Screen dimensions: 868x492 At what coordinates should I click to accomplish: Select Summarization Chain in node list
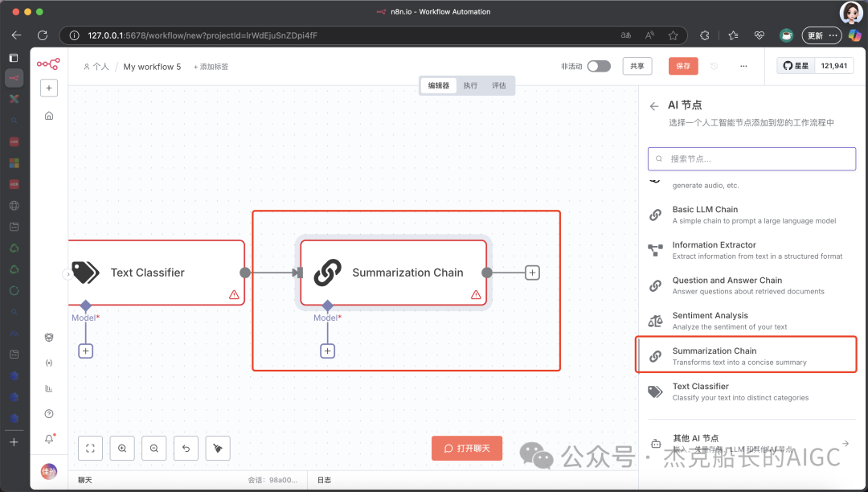pyautogui.click(x=746, y=356)
